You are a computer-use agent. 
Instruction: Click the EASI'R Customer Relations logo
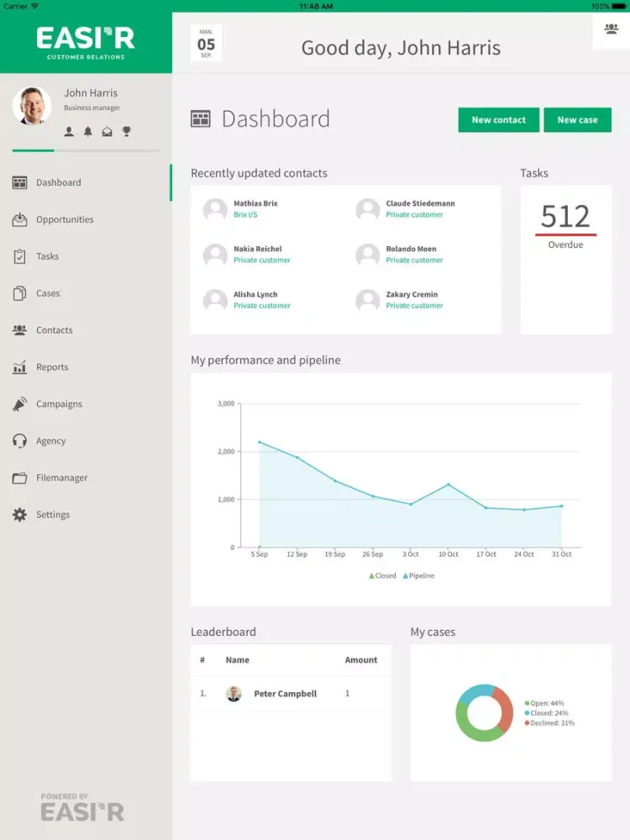pos(86,43)
